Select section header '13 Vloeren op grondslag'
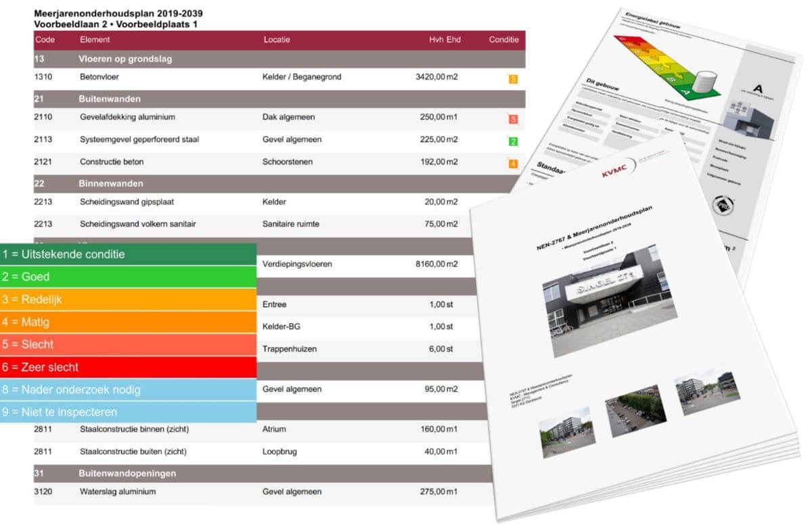812x525 pixels. pos(279,59)
